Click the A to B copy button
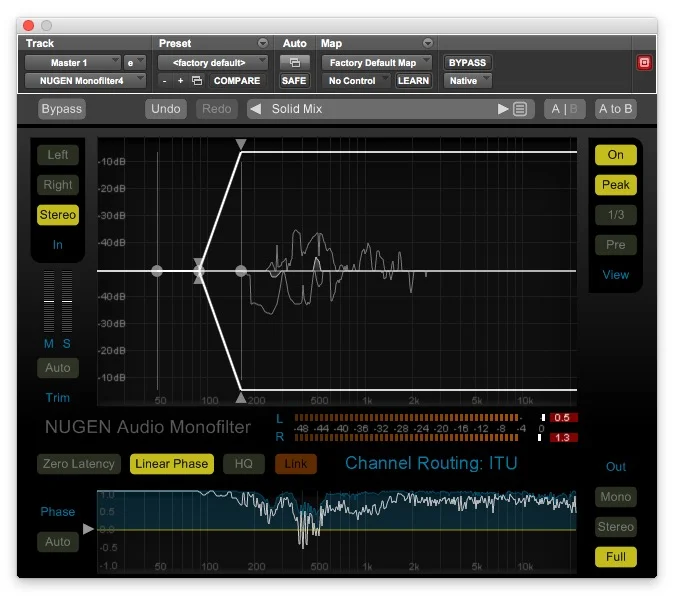This screenshot has width=677, height=607. pos(616,109)
